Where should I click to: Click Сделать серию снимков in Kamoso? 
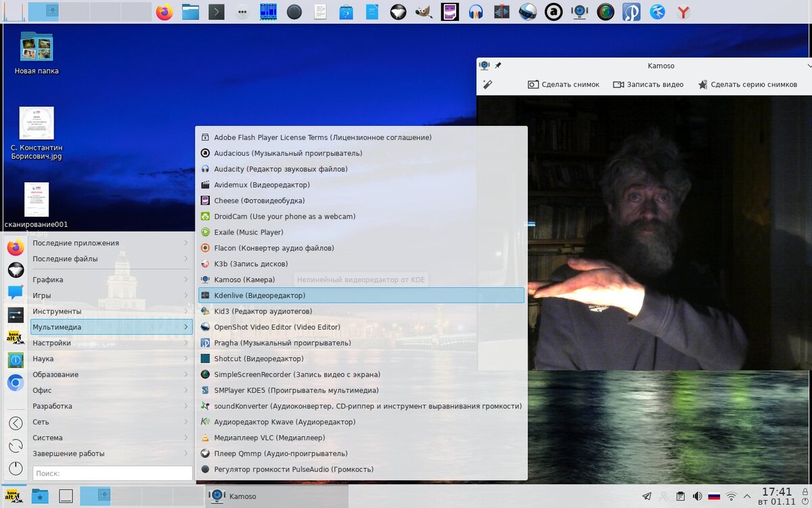pos(748,85)
